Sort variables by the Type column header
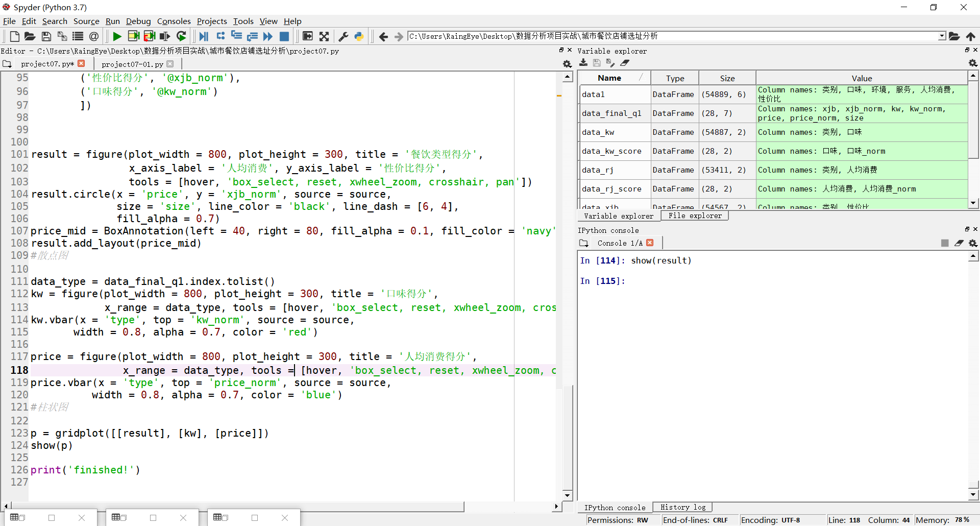 tap(675, 78)
